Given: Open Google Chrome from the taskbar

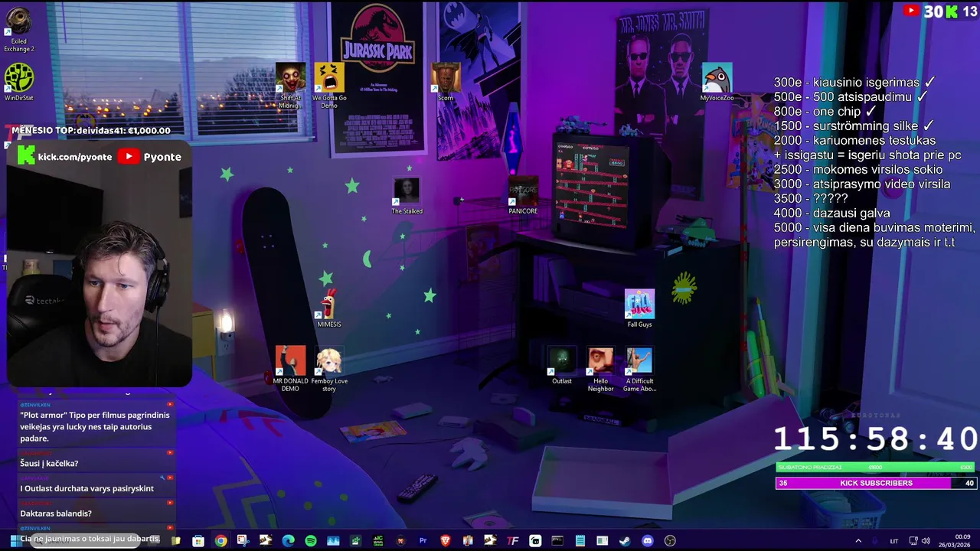Looking at the screenshot, I should [x=221, y=541].
